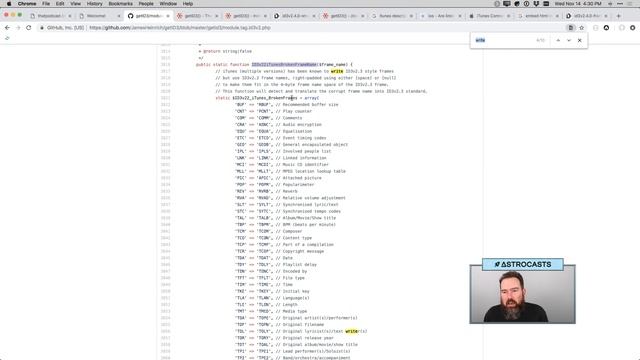This screenshot has height=360, width=640.
Task: Click selected function name ID3v22iTunesBrokenFrameName
Action: coord(284,64)
